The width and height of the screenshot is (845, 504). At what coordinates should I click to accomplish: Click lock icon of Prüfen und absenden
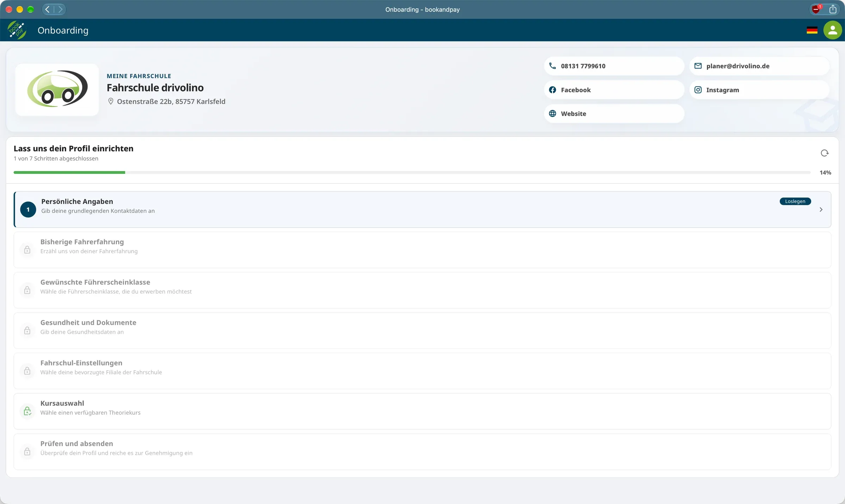27,452
